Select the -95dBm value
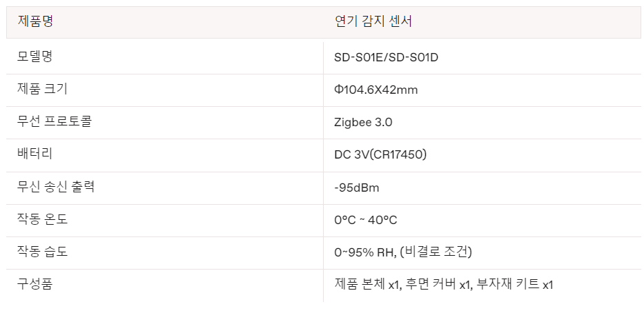Viewport: 644px width, 313px height. (357, 188)
